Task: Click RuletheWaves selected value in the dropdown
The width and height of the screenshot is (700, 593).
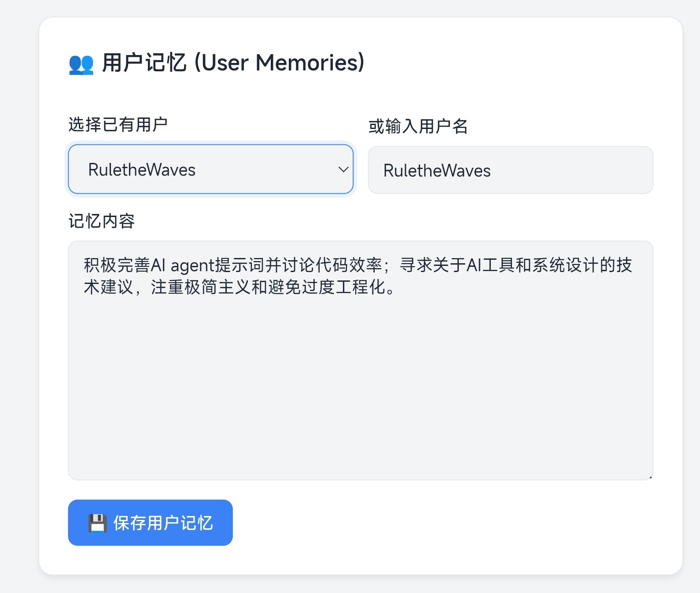Action: coord(142,170)
